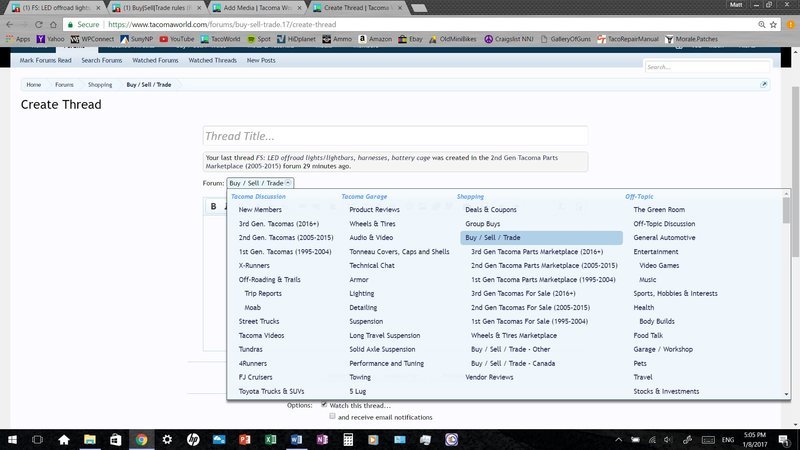Open the WPConnect bookmark
The height and width of the screenshot is (450, 800).
pyautogui.click(x=92, y=39)
